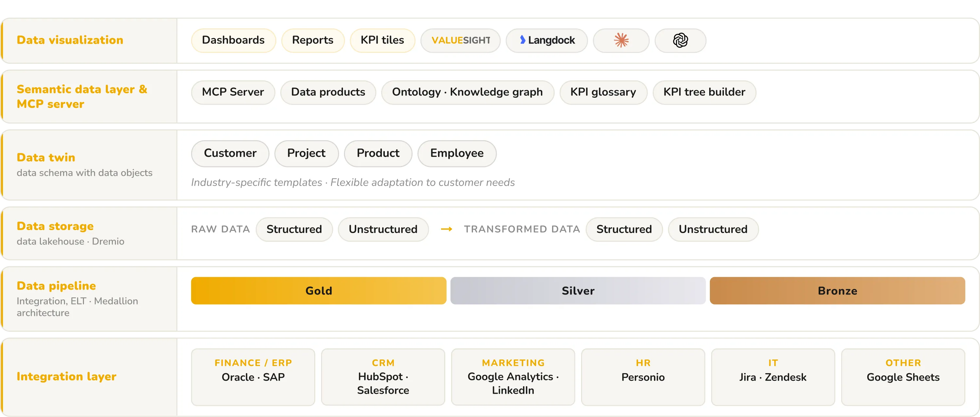Click the orange starburst Claude logo chip
980x417 pixels.
click(x=621, y=40)
